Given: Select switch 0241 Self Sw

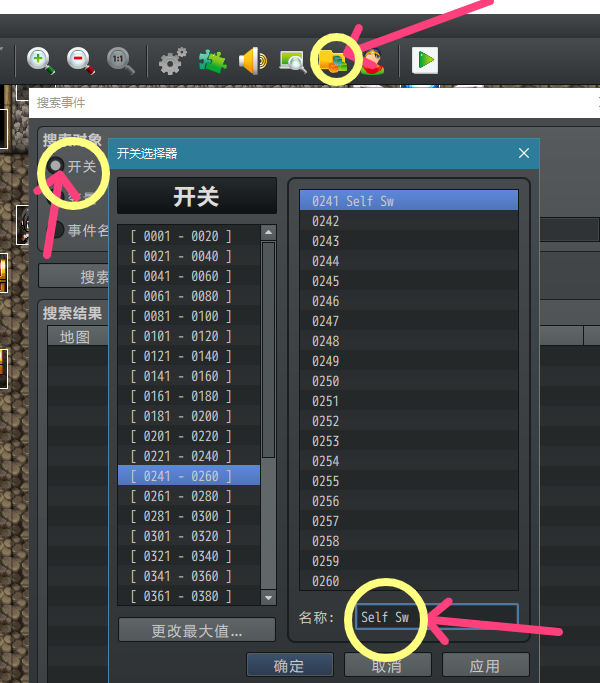Looking at the screenshot, I should click(x=409, y=200).
